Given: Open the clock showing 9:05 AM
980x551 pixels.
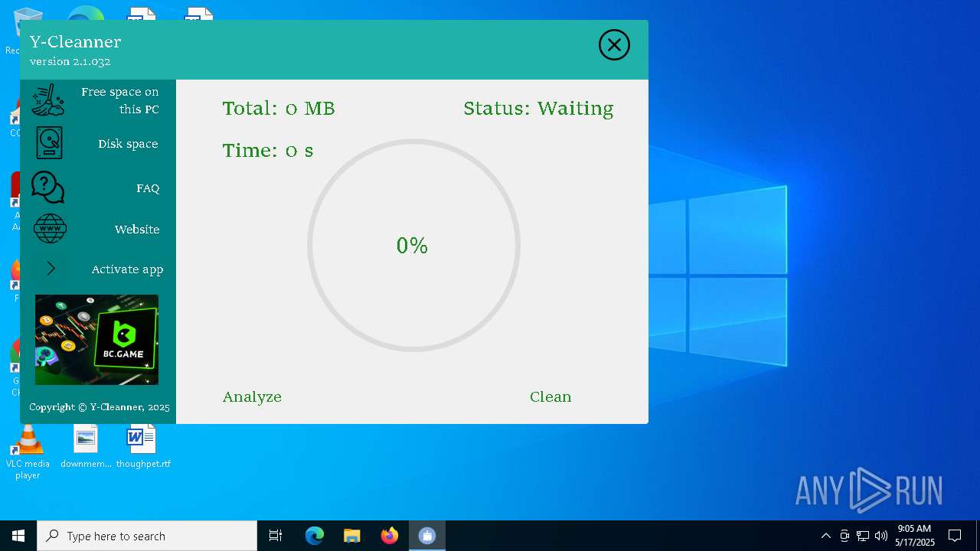Looking at the screenshot, I should (915, 536).
